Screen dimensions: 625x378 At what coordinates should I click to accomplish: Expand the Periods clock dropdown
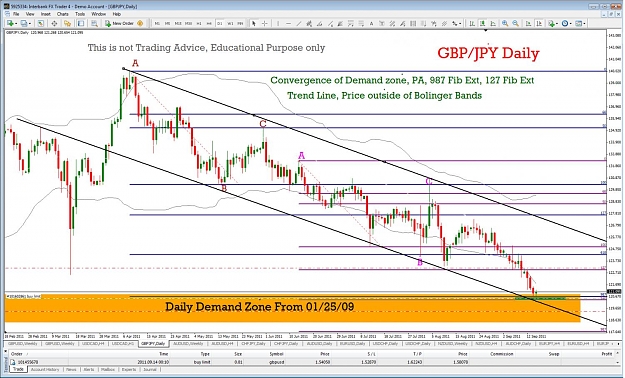pyautogui.click(x=571, y=24)
